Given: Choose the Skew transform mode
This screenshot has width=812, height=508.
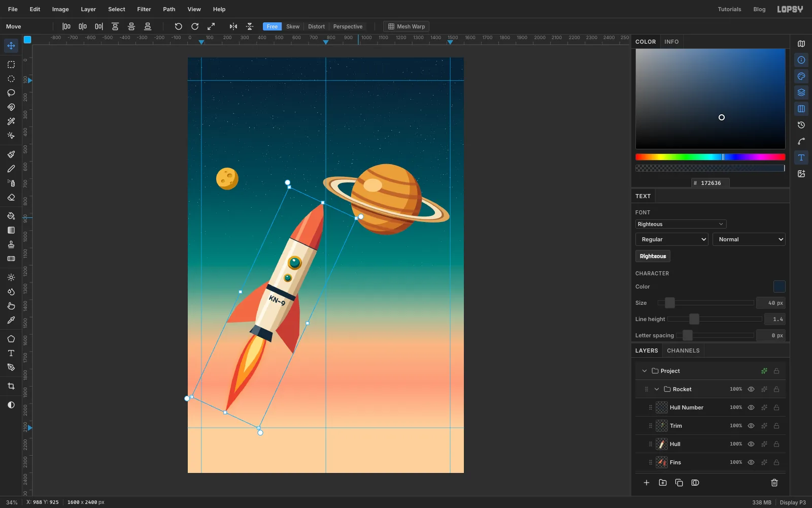Looking at the screenshot, I should pos(293,26).
